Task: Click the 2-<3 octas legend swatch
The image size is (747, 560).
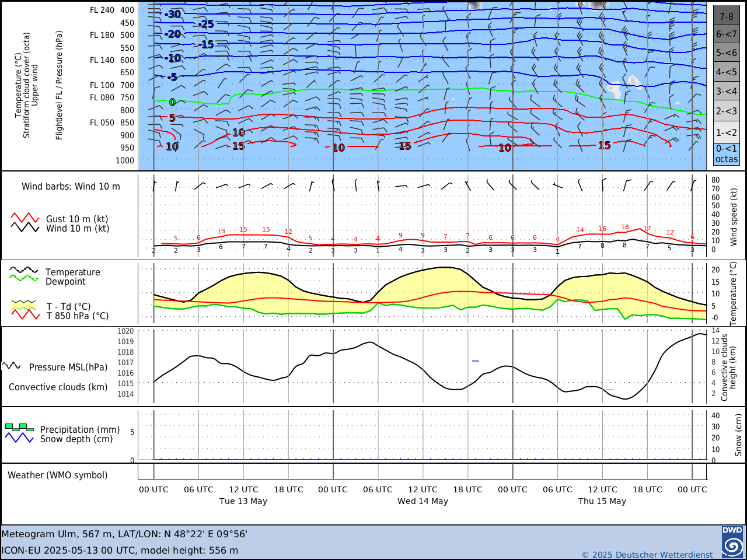Action: [727, 111]
